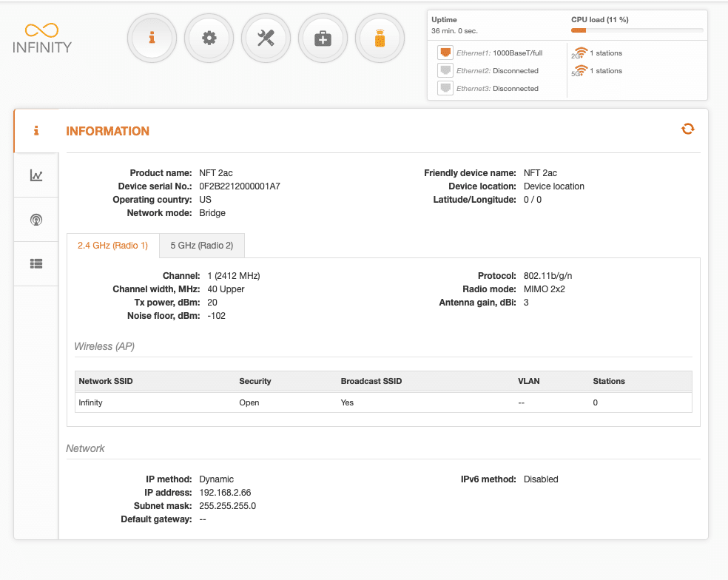
Task: Click the subnet mask 255.255.255.0
Action: pos(228,506)
